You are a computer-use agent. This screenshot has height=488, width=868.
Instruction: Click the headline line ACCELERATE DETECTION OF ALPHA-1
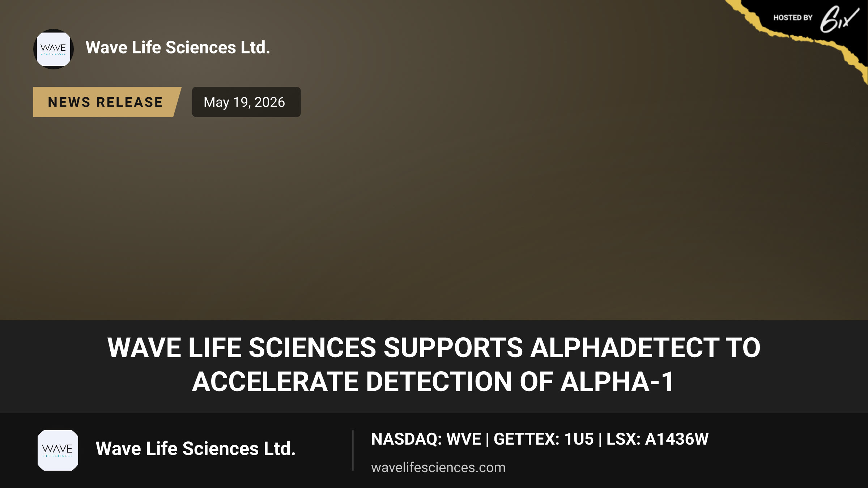tap(433, 382)
